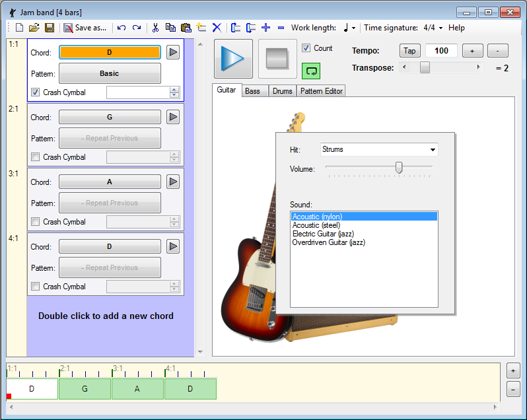Viewport: 527px width, 420px height.
Task: Click the Undo arrow icon
Action: click(122, 28)
